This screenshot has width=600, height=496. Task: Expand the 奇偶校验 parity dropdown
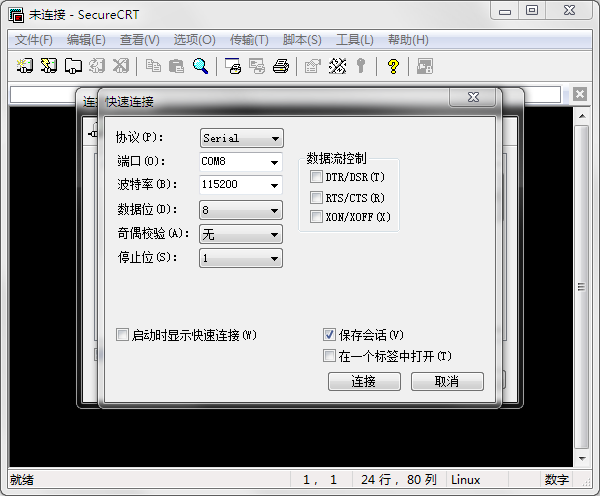pyautogui.click(x=241, y=234)
